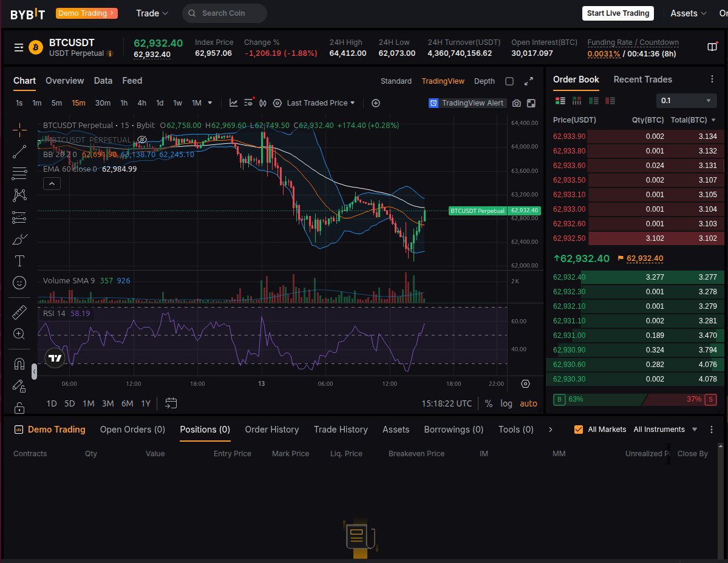Open the Order History tab
This screenshot has width=728, height=563.
click(x=271, y=430)
